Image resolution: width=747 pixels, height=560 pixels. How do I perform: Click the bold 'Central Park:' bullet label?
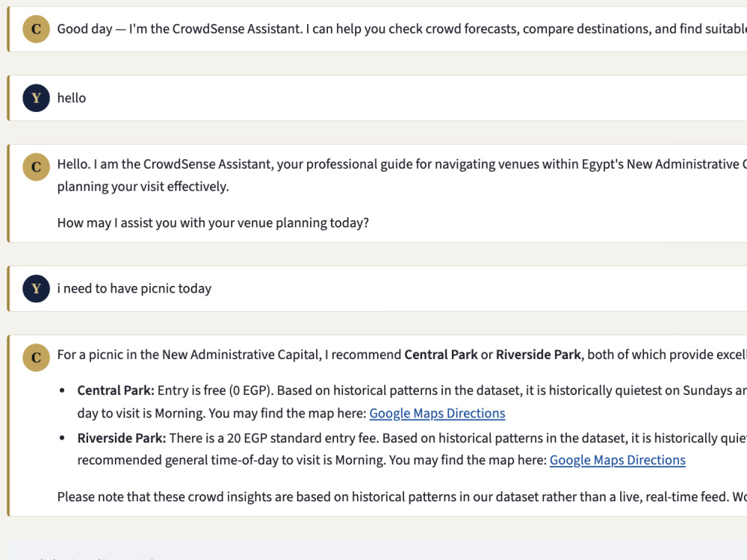click(x=116, y=391)
